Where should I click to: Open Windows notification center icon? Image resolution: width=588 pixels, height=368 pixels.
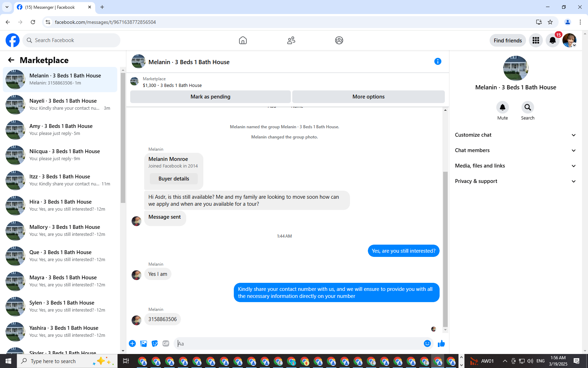point(576,361)
